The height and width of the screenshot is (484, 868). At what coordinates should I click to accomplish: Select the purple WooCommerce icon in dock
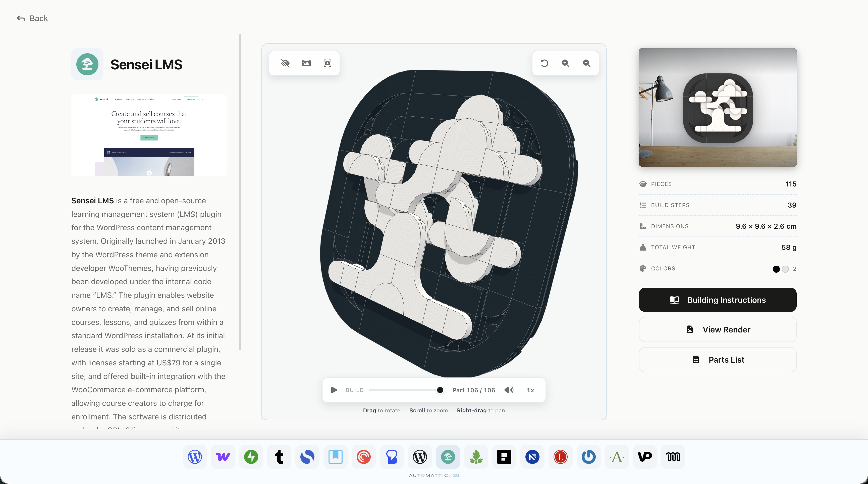point(223,457)
